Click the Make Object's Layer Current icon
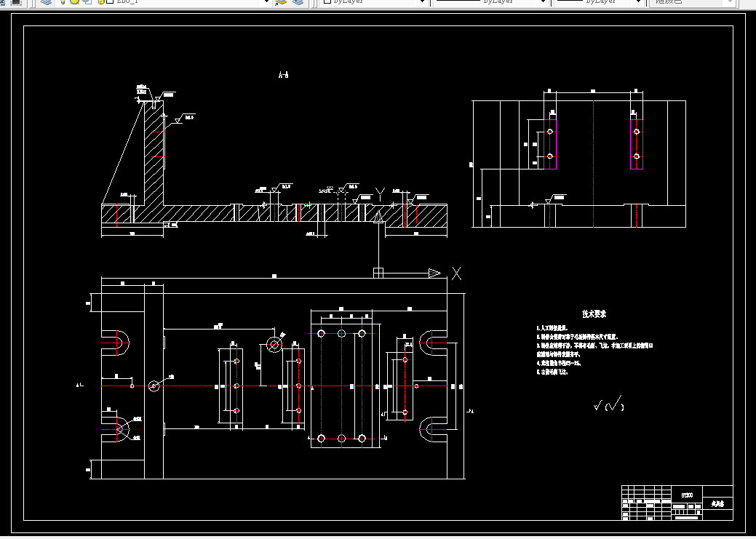The height and width of the screenshot is (539, 756). pyautogui.click(x=280, y=2)
